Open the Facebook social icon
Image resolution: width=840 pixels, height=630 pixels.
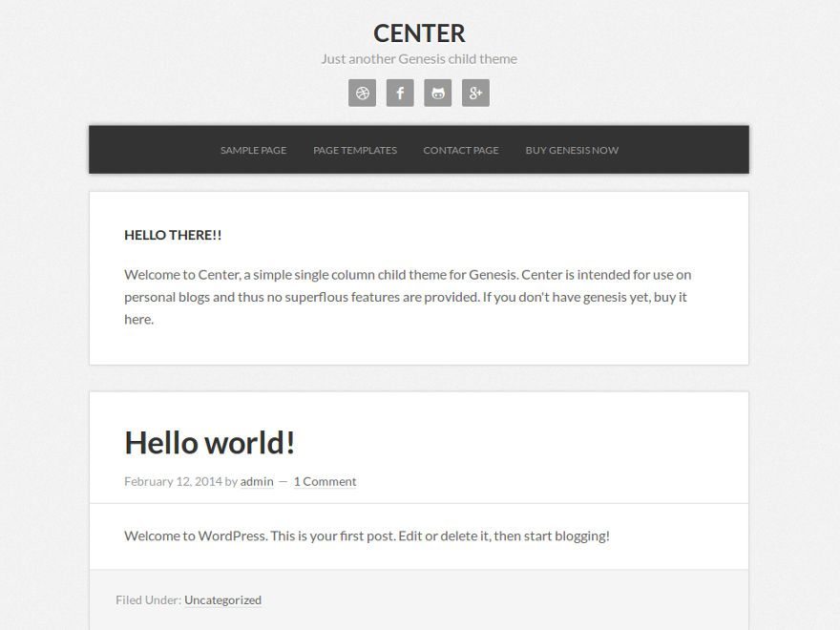pyautogui.click(x=400, y=94)
